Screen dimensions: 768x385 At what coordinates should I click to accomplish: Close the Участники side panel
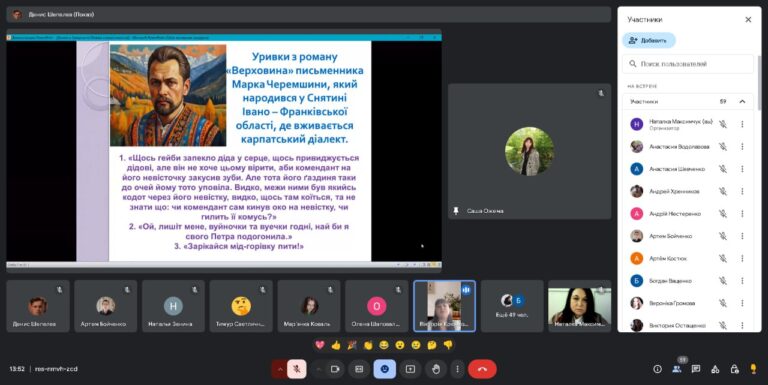pos(748,20)
